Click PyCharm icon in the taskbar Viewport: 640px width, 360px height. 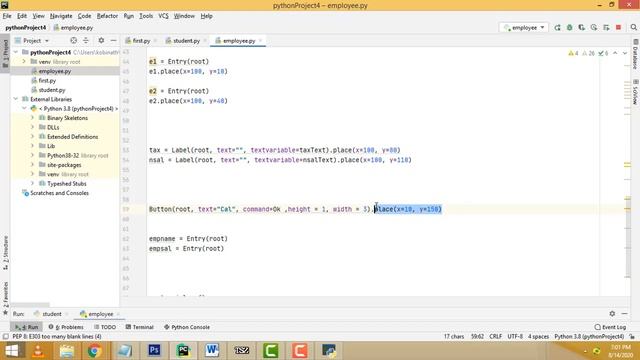[183, 350]
